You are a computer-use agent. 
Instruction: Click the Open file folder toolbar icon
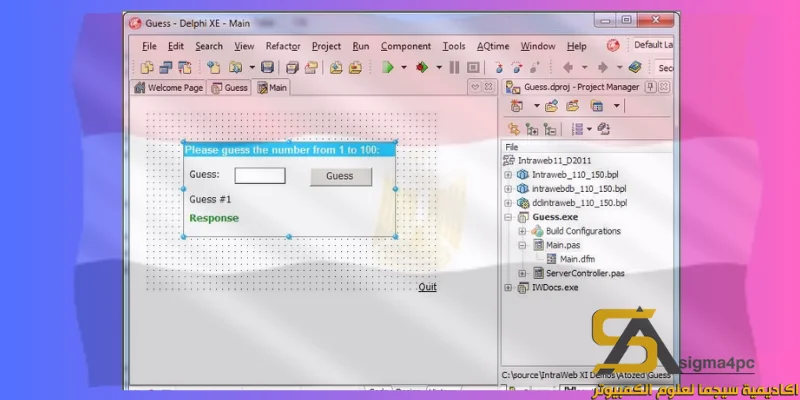point(235,67)
